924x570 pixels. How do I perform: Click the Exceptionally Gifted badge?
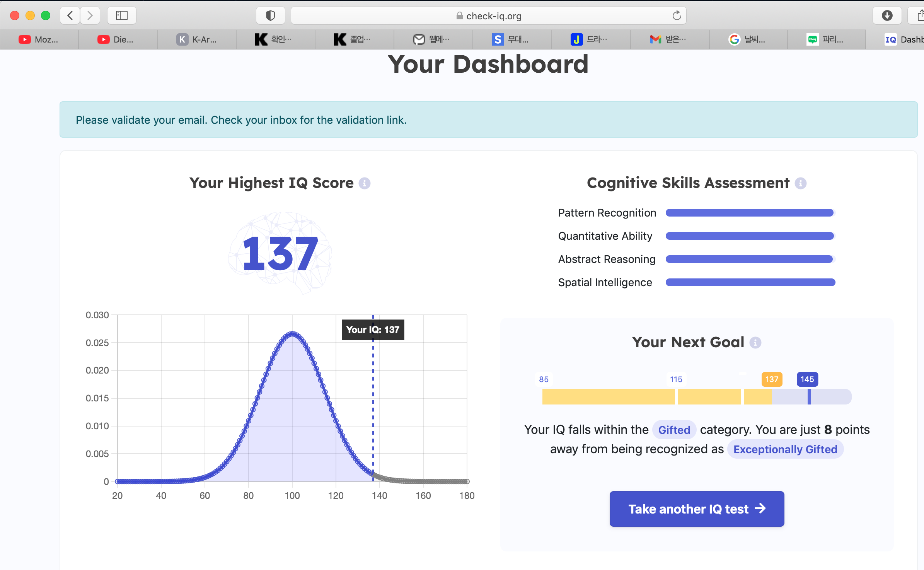(x=785, y=449)
